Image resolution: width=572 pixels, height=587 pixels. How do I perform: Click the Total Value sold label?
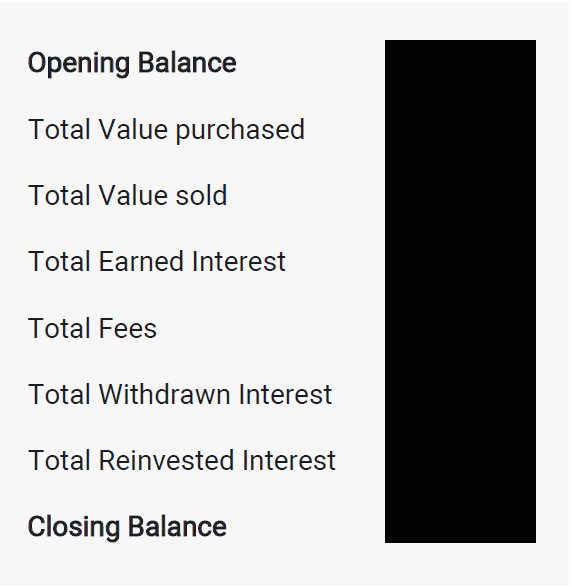(128, 195)
